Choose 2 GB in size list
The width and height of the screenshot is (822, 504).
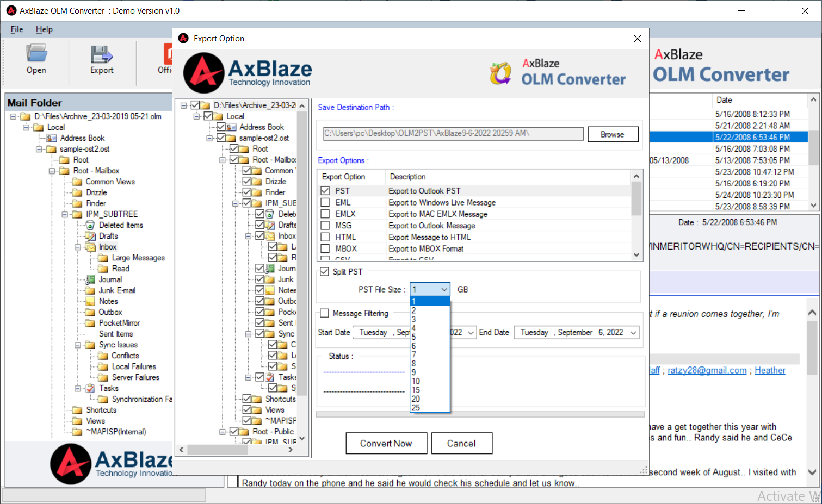[x=430, y=310]
